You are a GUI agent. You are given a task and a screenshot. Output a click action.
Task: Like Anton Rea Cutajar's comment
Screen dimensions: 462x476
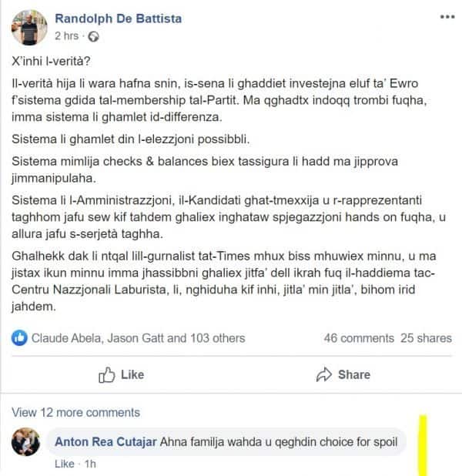(x=65, y=464)
